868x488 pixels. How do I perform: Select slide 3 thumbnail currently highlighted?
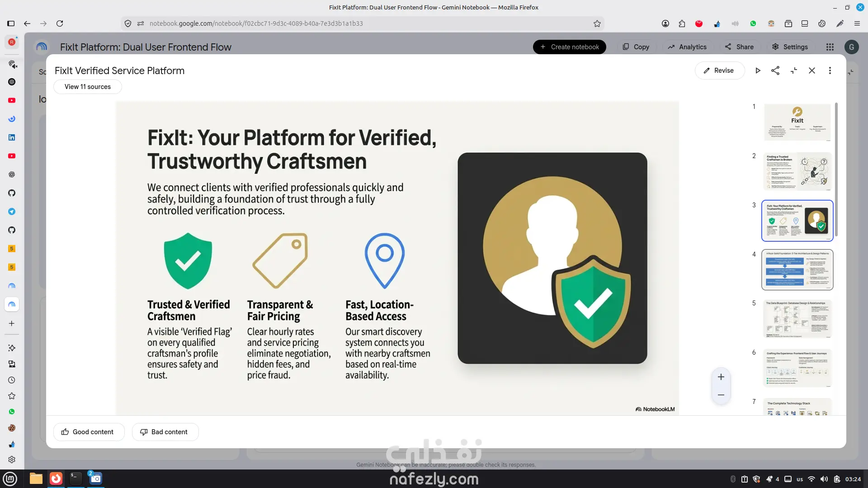tap(797, 221)
